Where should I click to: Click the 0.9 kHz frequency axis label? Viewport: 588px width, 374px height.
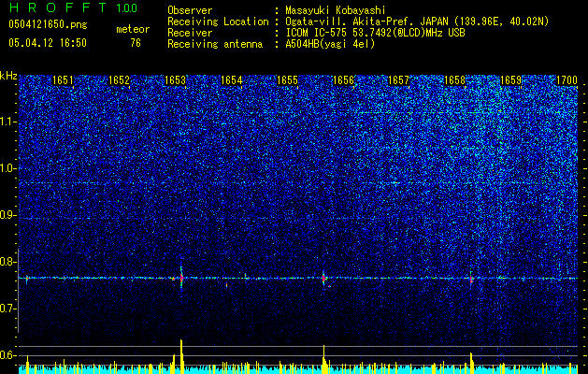click(x=7, y=215)
